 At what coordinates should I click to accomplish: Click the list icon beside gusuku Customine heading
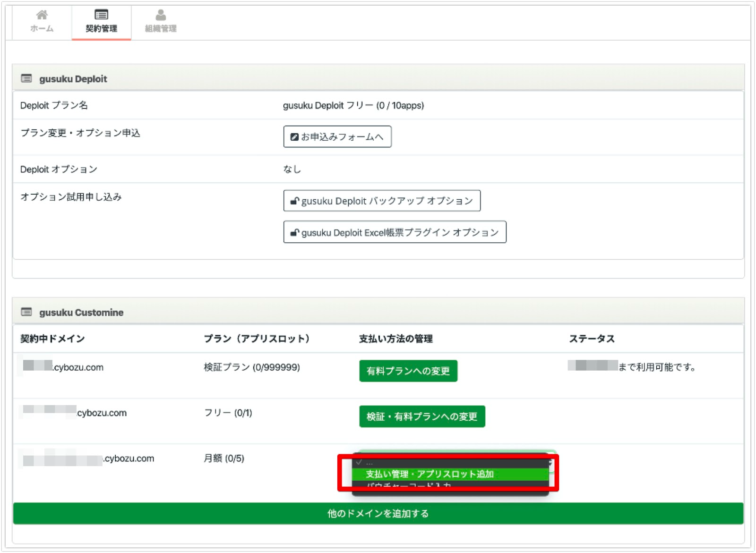(x=26, y=312)
